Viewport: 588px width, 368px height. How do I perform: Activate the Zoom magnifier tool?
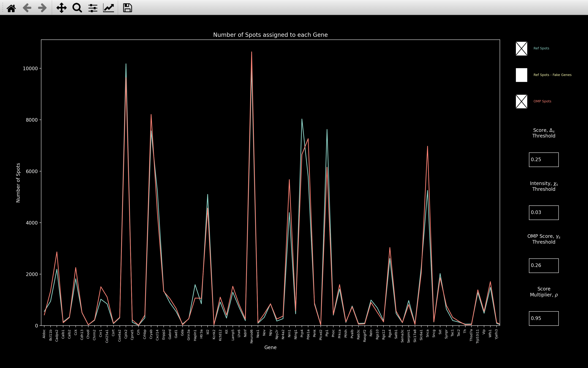(x=77, y=8)
